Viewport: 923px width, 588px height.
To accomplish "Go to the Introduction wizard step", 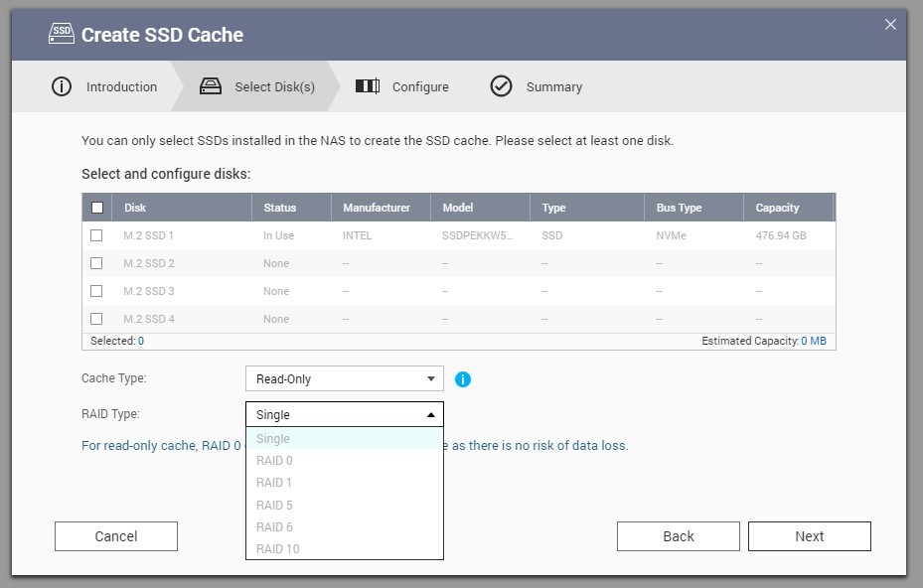I will [121, 86].
